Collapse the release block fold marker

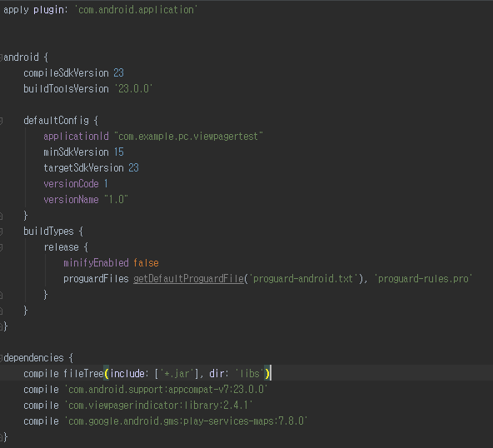pos(1,247)
